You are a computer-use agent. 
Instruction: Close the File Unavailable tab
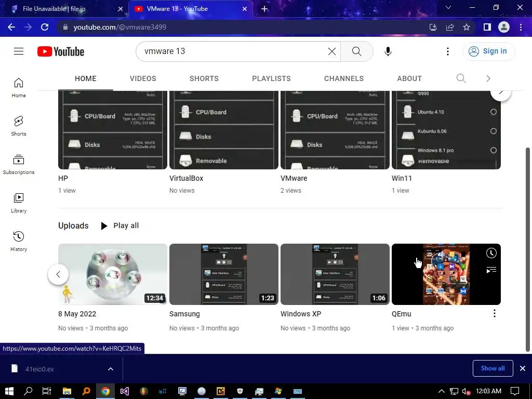tap(120, 9)
